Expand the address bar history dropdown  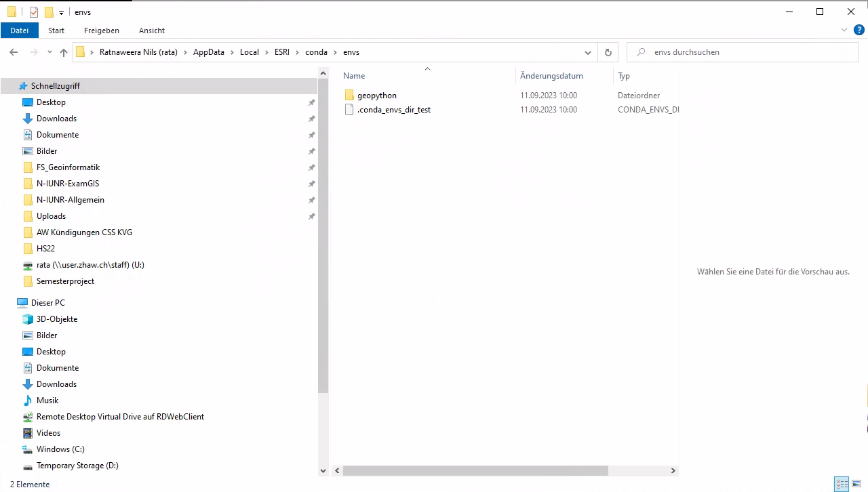coord(588,52)
